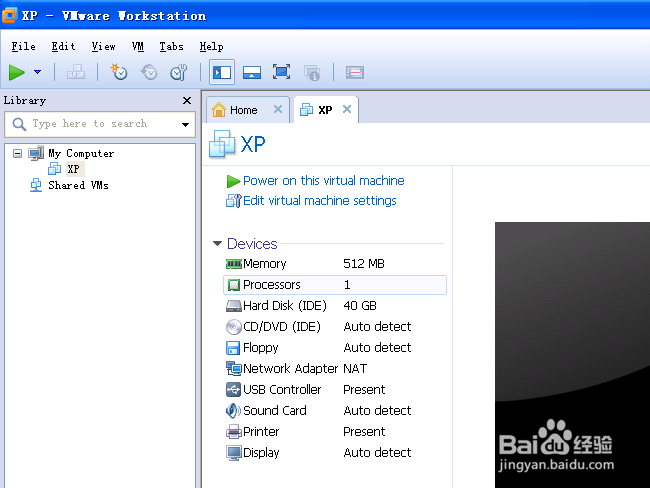Viewport: 650px width, 488px height.
Task: Click the Network Adapter icon
Action: click(234, 369)
